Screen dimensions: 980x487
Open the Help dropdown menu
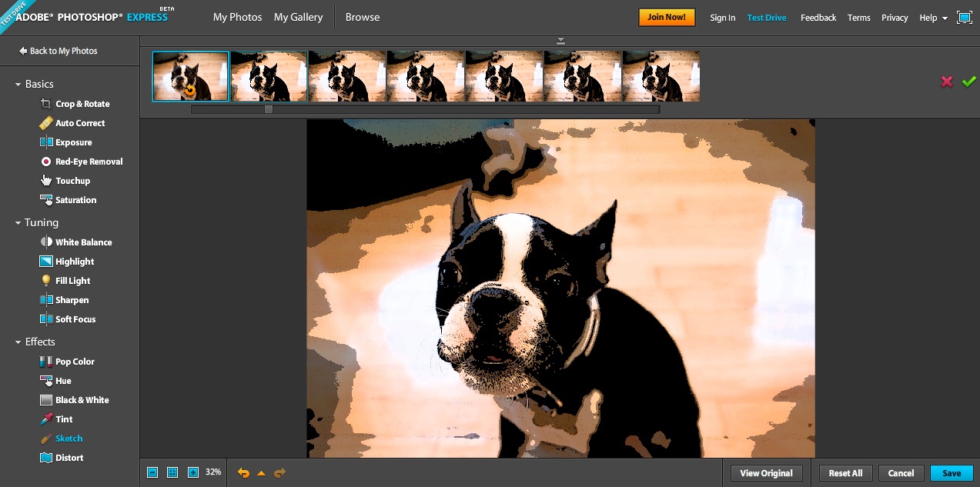point(933,18)
